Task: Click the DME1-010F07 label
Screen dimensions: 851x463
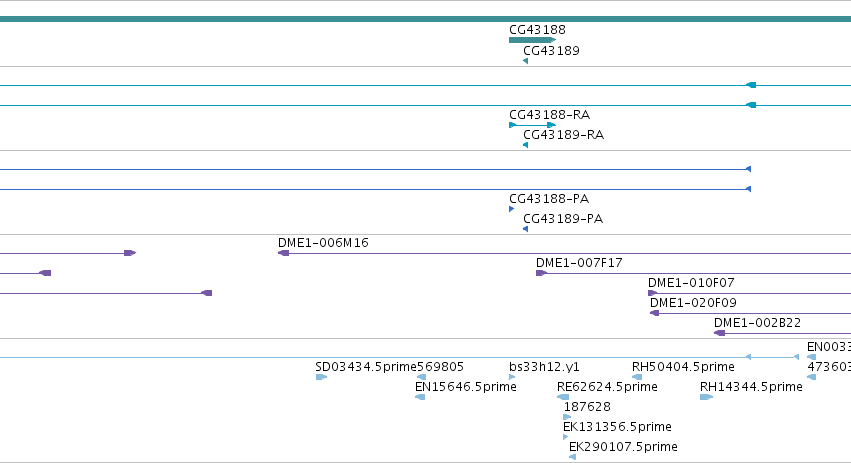Action: 691,283
